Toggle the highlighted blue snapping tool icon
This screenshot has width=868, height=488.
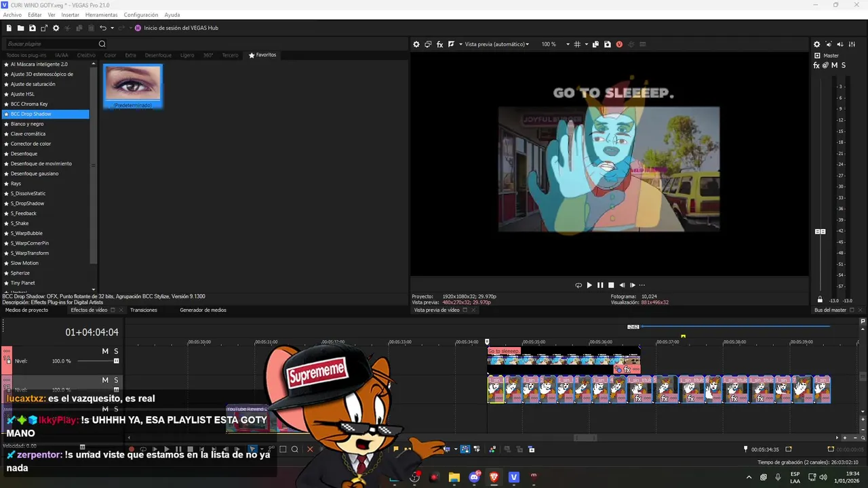(465, 449)
